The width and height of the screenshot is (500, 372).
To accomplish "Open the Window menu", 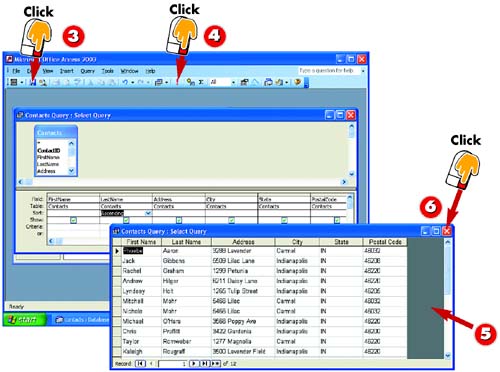I will click(x=129, y=71).
